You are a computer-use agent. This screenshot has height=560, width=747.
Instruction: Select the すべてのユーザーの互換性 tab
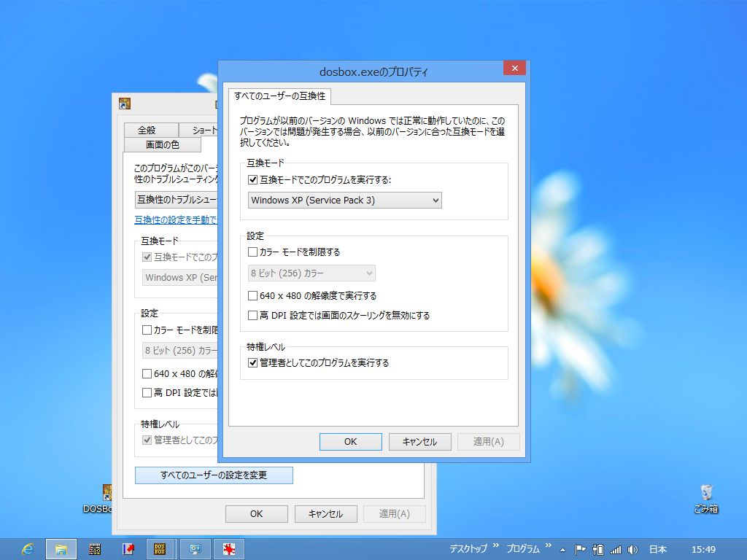(x=280, y=96)
